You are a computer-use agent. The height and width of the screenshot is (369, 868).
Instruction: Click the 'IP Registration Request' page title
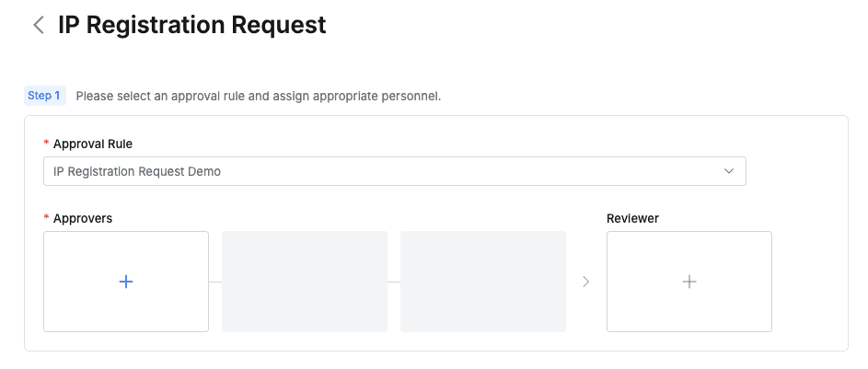(191, 26)
